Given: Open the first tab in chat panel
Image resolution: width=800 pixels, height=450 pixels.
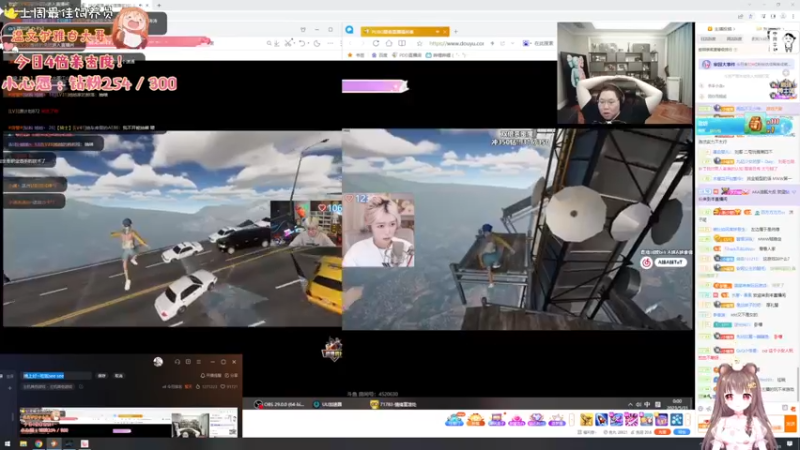Looking at the screenshot, I should pos(708,39).
